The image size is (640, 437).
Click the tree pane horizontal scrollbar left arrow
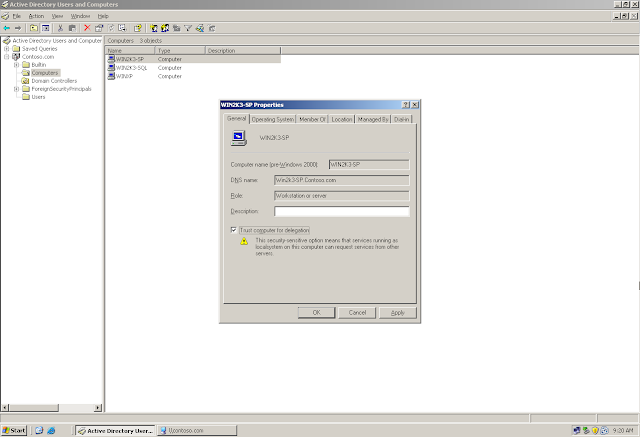5,408
